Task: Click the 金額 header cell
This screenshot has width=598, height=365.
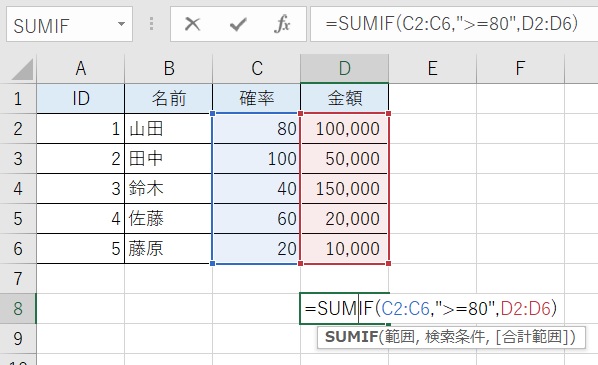Action: click(x=344, y=99)
